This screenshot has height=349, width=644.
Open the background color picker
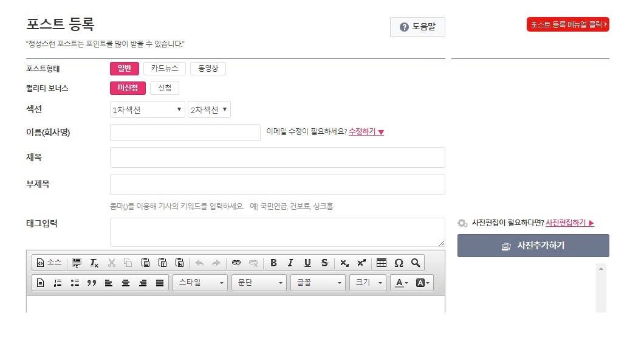pyautogui.click(x=423, y=283)
